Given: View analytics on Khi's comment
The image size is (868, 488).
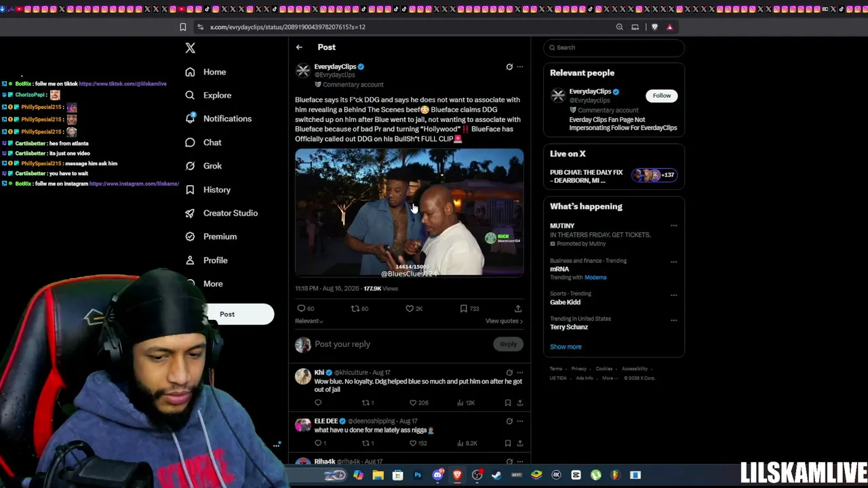Looking at the screenshot, I should (467, 403).
